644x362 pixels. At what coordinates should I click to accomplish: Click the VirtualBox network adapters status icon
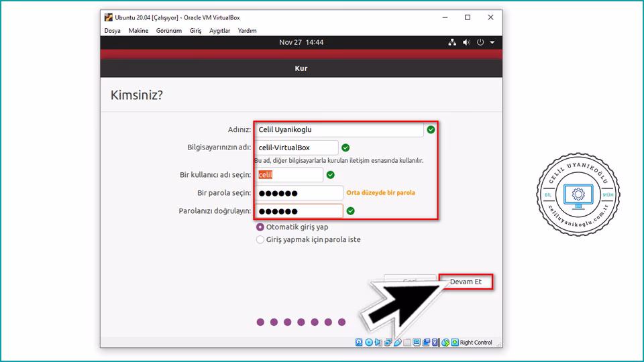[x=388, y=343]
